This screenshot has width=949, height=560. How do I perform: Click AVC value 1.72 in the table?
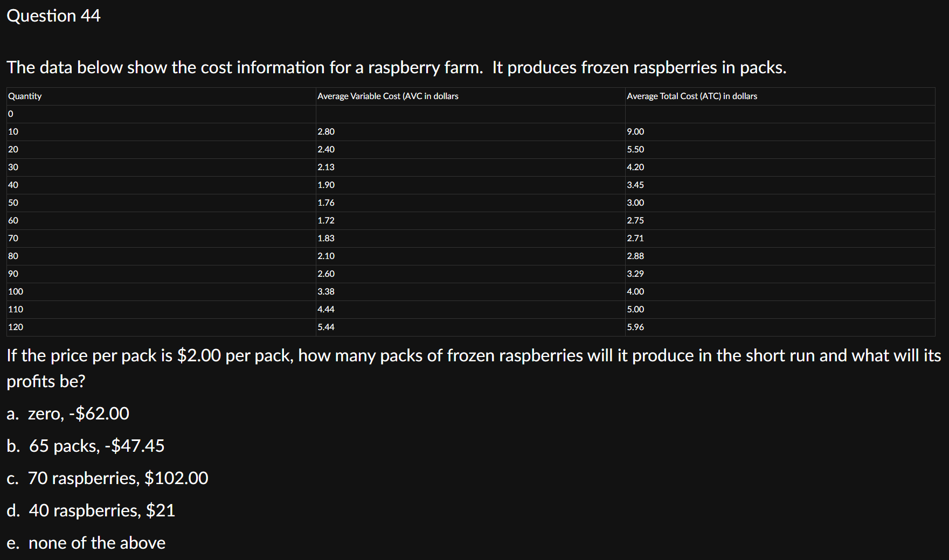(326, 220)
